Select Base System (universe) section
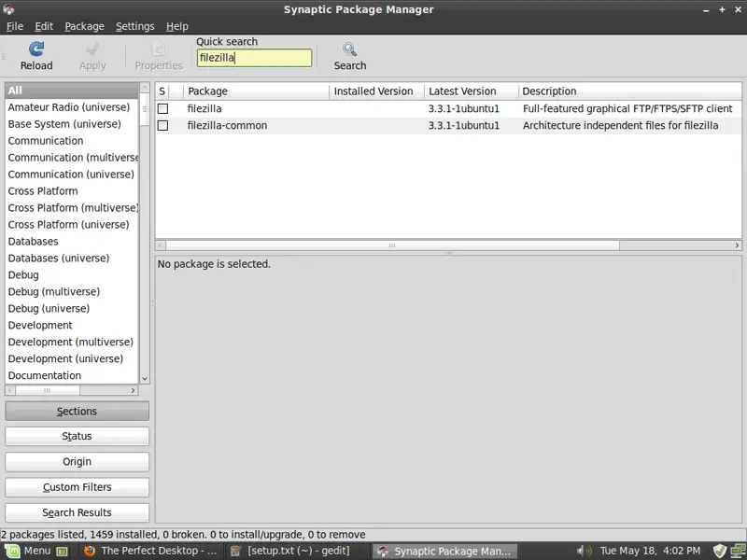Image resolution: width=747 pixels, height=560 pixels. coord(72,124)
